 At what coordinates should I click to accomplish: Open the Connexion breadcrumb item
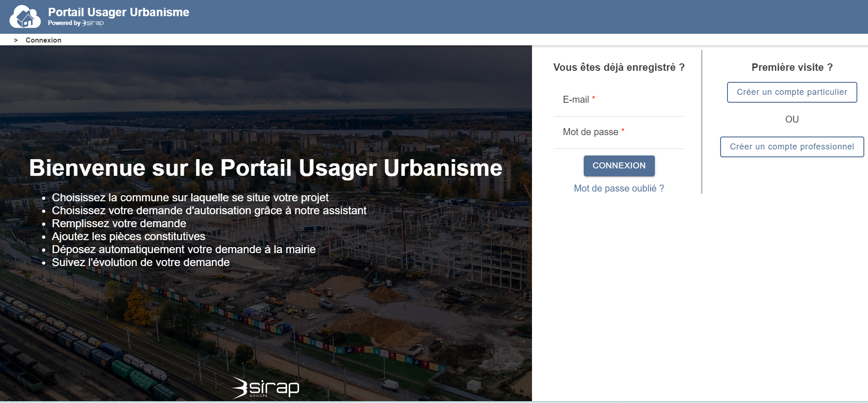pyautogui.click(x=43, y=40)
